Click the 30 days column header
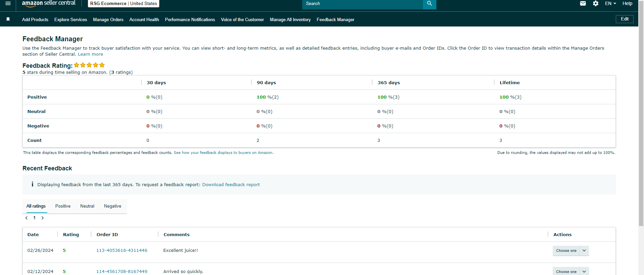This screenshot has width=644, height=275. click(156, 83)
